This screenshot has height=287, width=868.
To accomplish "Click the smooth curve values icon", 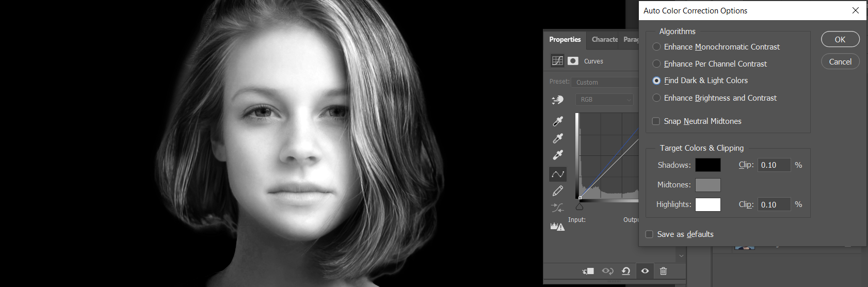I will (558, 208).
